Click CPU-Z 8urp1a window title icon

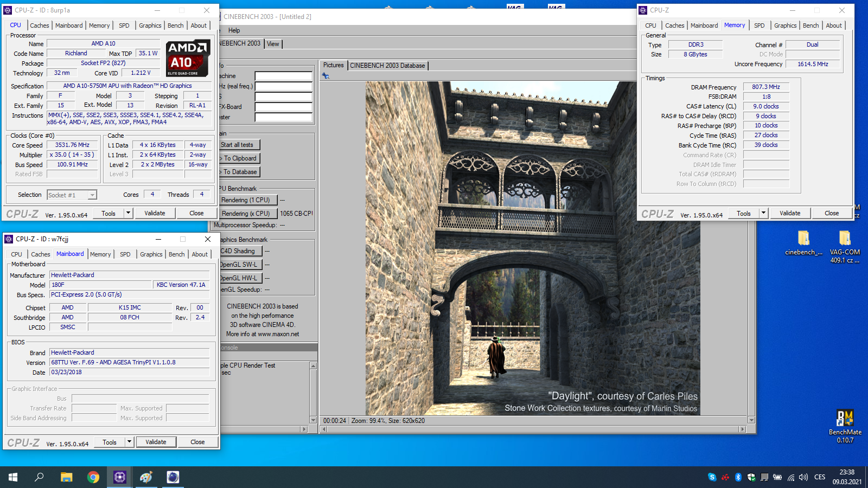(x=8, y=10)
